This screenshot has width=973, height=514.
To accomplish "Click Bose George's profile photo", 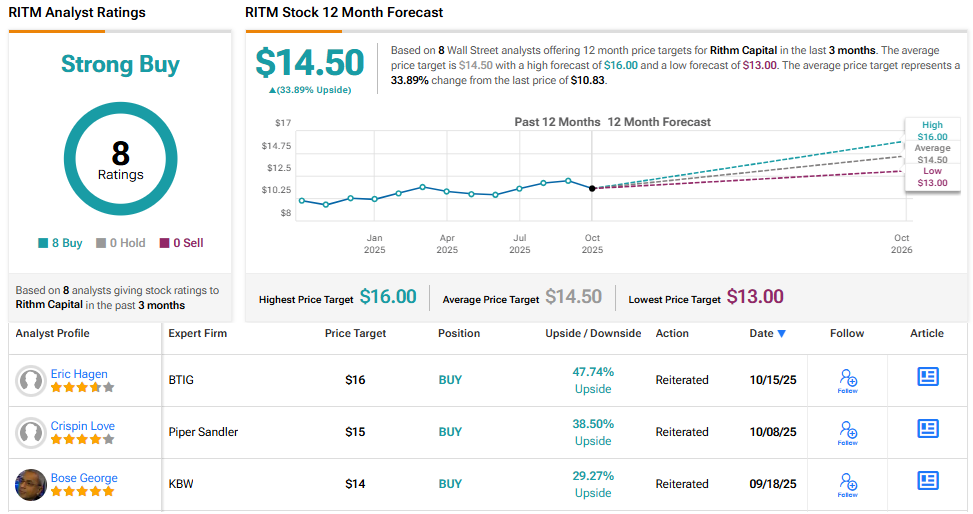I will coord(31,485).
